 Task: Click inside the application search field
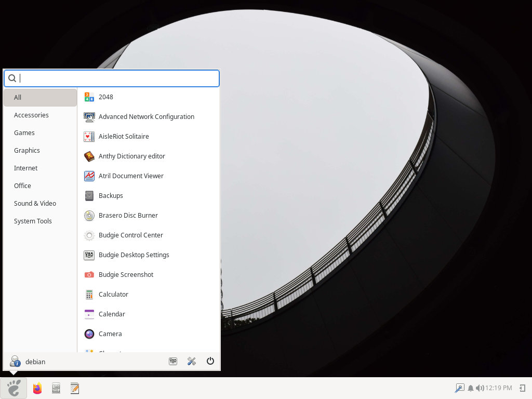click(x=111, y=78)
